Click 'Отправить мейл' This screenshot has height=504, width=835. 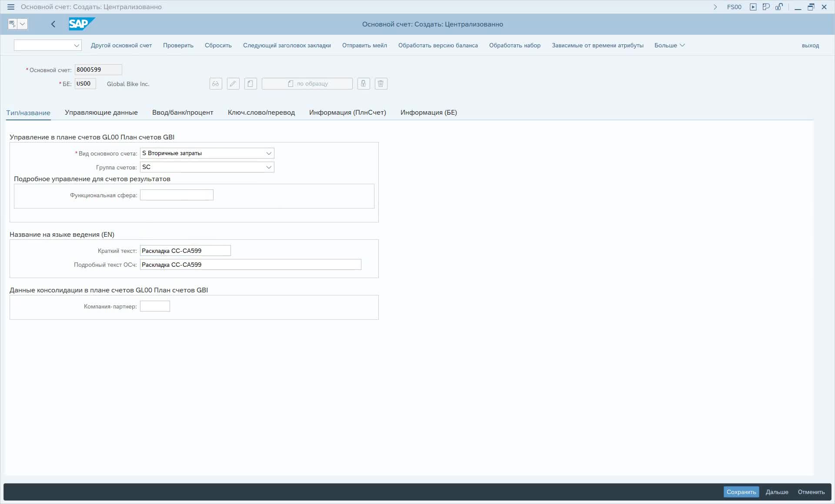coord(364,45)
